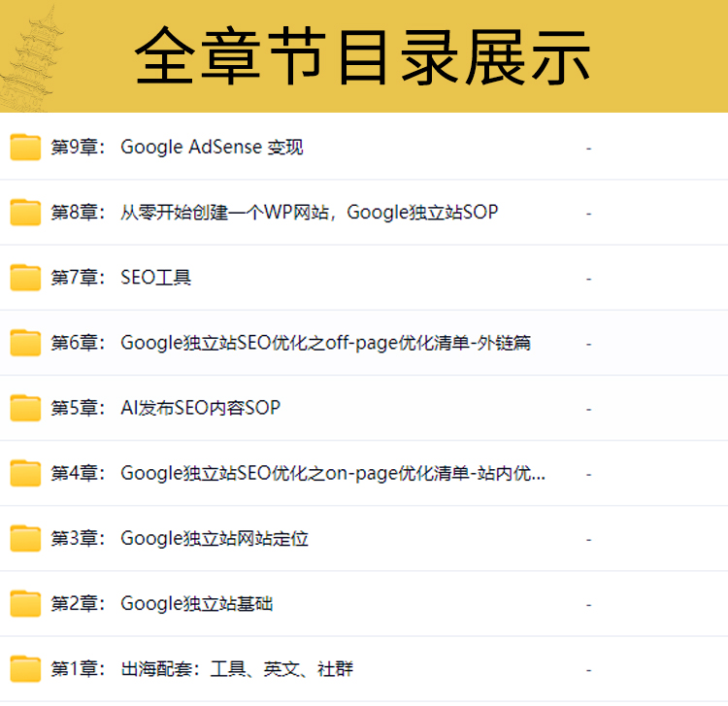Viewport: 728px width, 706px height.
Task: Click the folder icon for 第2章
Action: (x=25, y=604)
